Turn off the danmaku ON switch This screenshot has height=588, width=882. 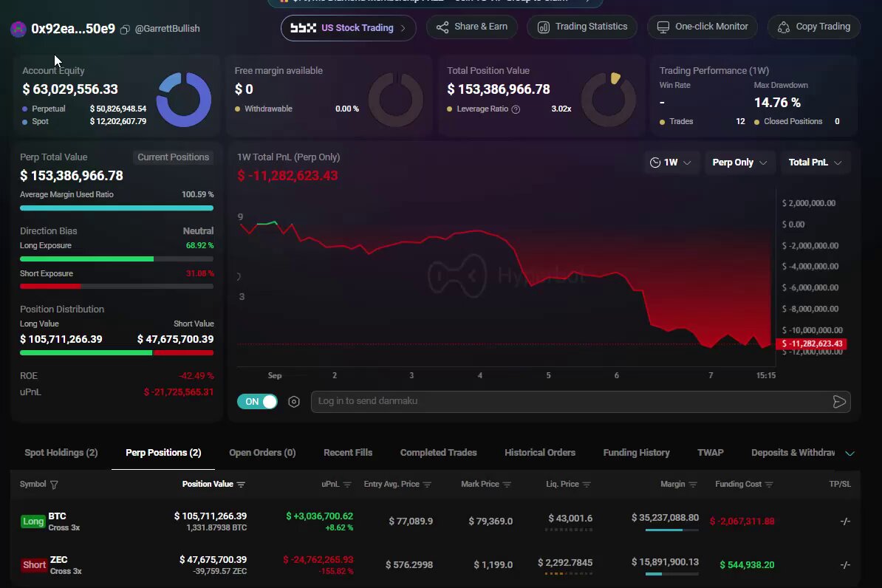pos(258,402)
